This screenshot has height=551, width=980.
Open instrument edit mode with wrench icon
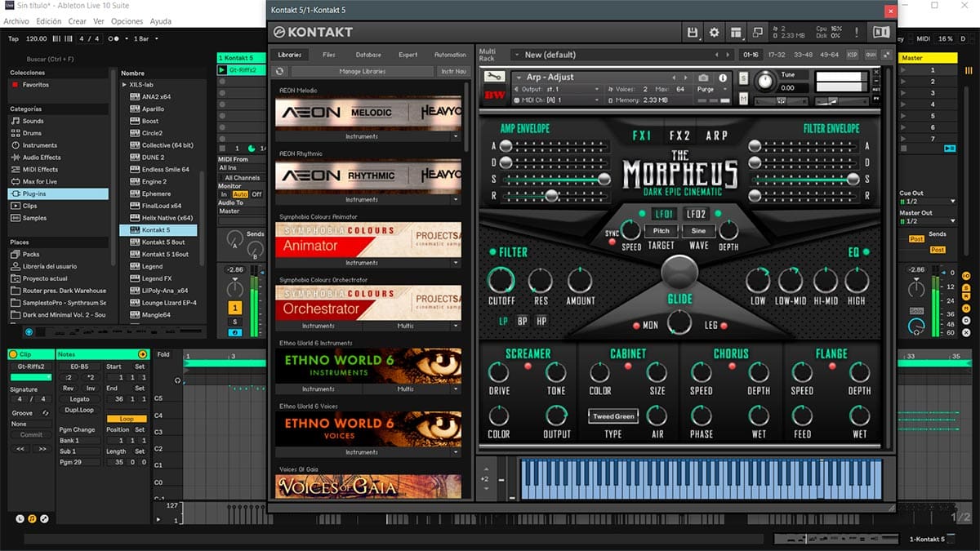tap(495, 77)
